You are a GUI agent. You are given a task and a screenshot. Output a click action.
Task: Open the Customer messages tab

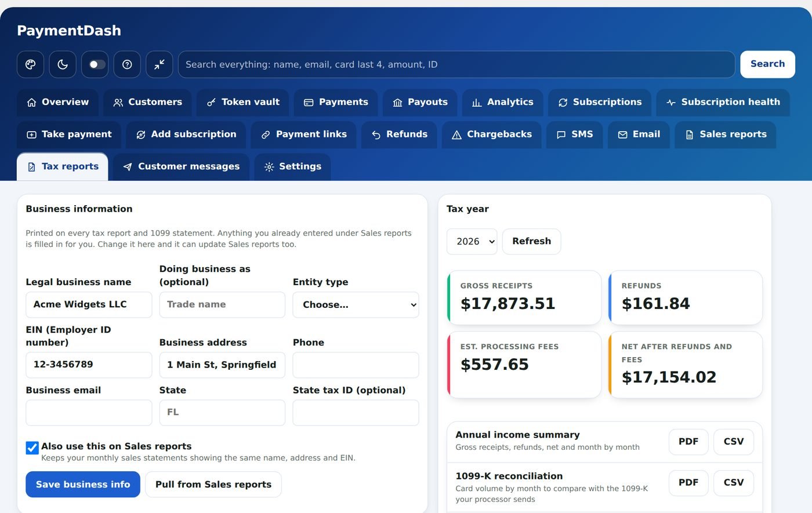[182, 167]
